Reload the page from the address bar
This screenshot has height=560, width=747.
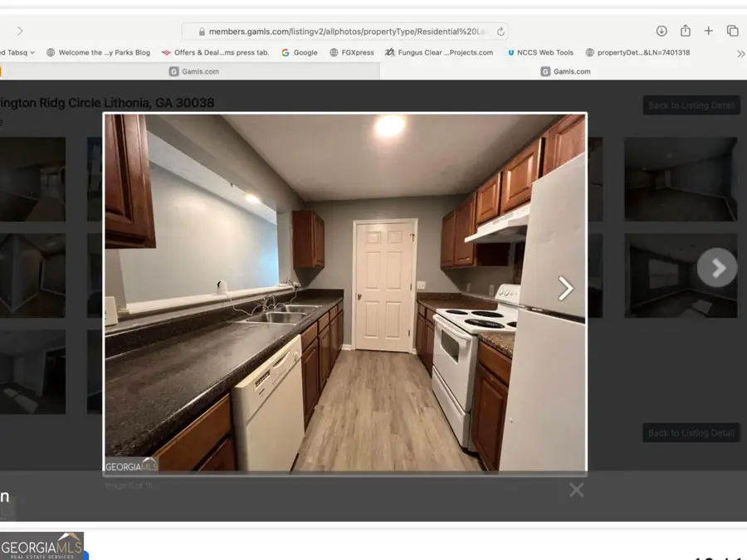500,31
